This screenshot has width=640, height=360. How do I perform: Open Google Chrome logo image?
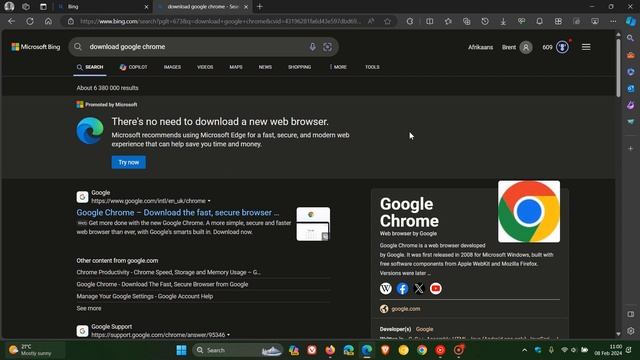[529, 211]
